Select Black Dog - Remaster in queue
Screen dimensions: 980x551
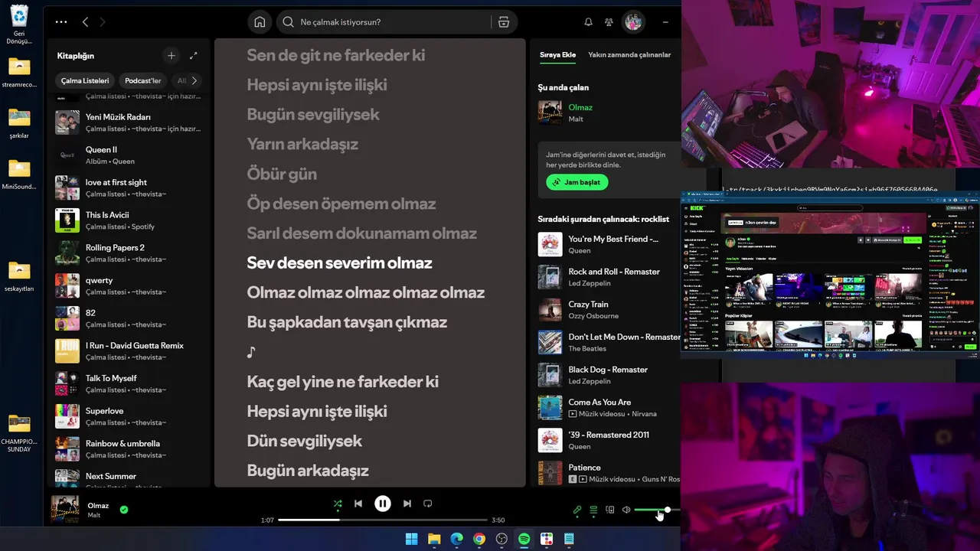pos(609,375)
